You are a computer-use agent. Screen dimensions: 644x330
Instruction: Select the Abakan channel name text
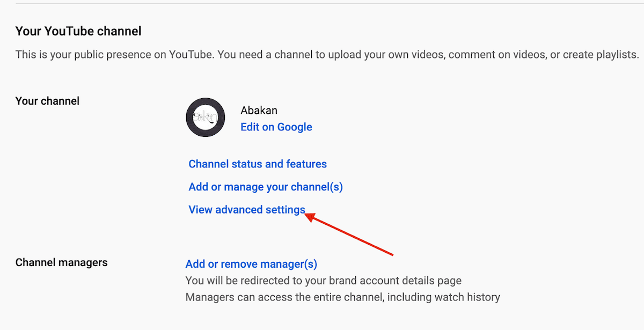click(259, 111)
